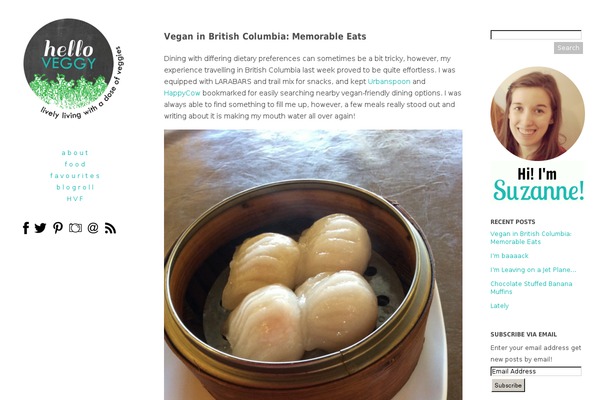
Task: Click Suzanne's profile photo
Action: tap(537, 114)
